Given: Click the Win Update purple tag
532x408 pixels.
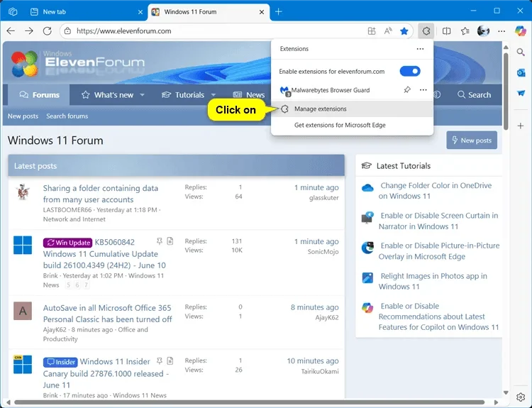Looking at the screenshot, I should (x=67, y=243).
